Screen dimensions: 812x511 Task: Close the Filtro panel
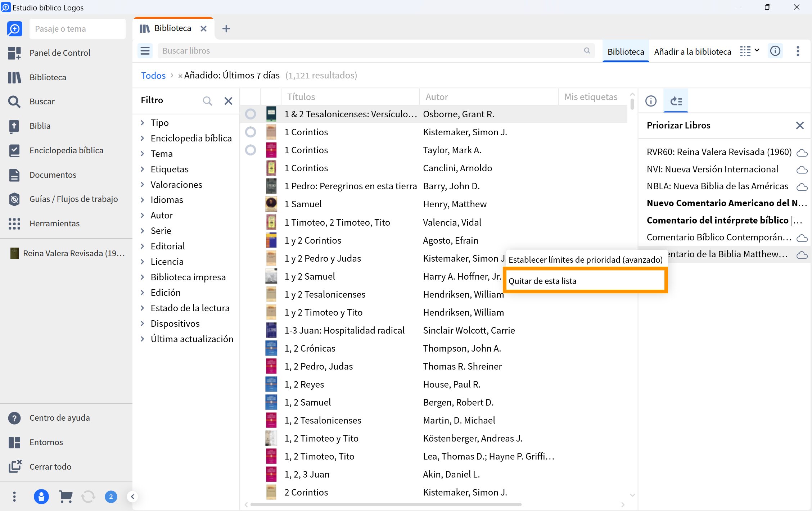(x=228, y=101)
